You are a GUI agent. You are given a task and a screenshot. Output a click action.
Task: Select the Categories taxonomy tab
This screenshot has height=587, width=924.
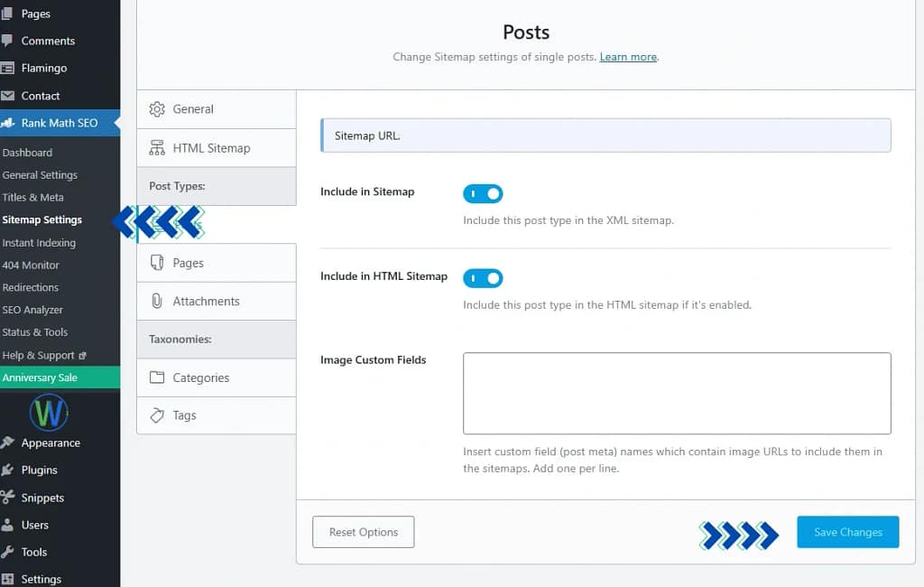pyautogui.click(x=200, y=377)
